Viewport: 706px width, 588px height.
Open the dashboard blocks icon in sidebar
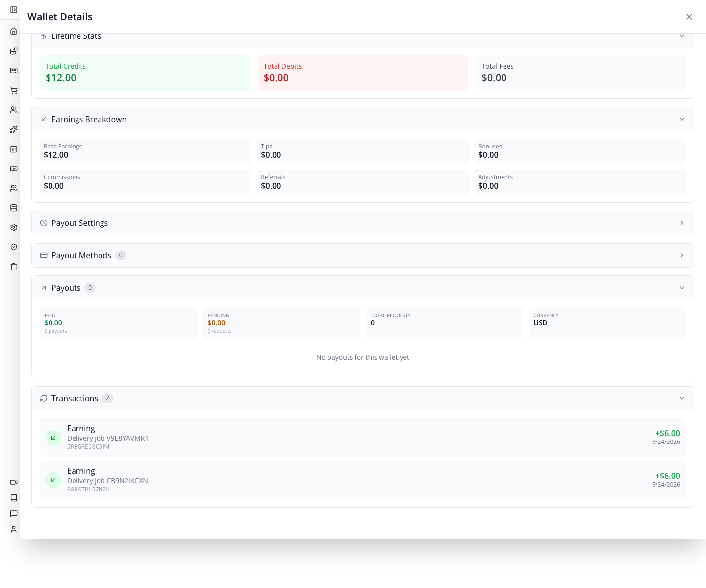point(14,51)
